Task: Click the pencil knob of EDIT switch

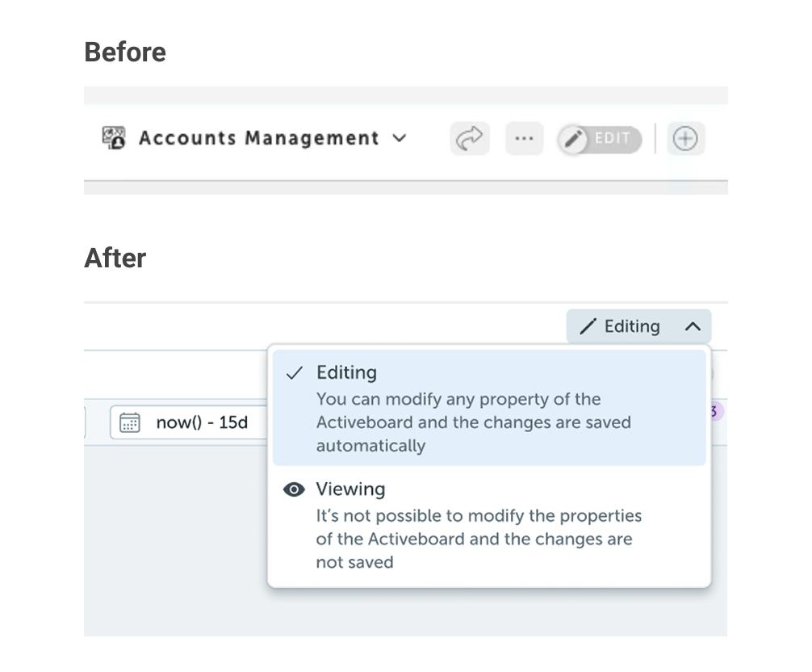Action: point(574,139)
